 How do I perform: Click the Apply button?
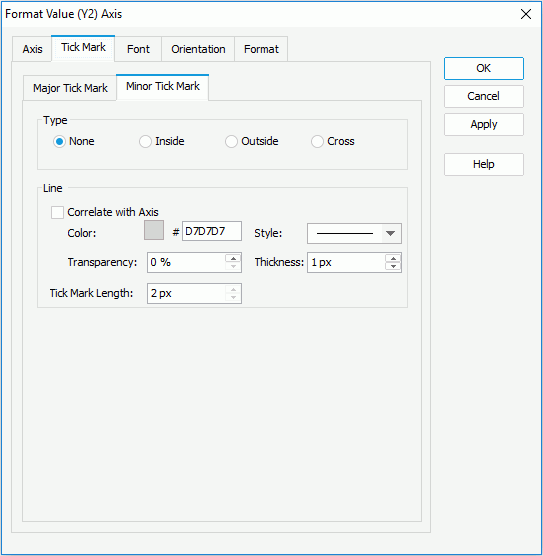pyautogui.click(x=484, y=124)
